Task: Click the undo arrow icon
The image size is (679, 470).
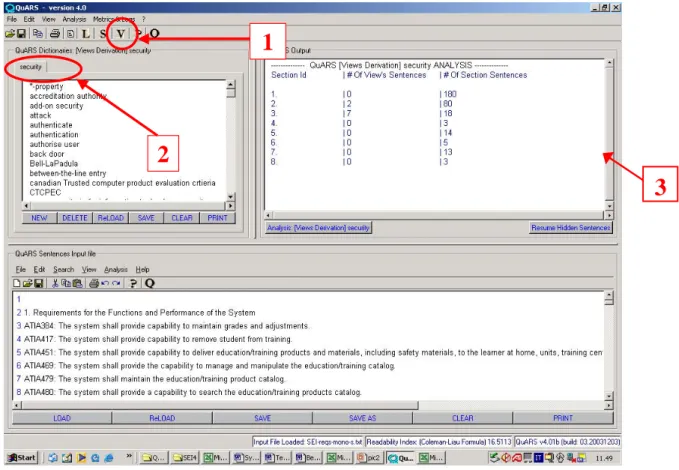Action: [x=105, y=283]
